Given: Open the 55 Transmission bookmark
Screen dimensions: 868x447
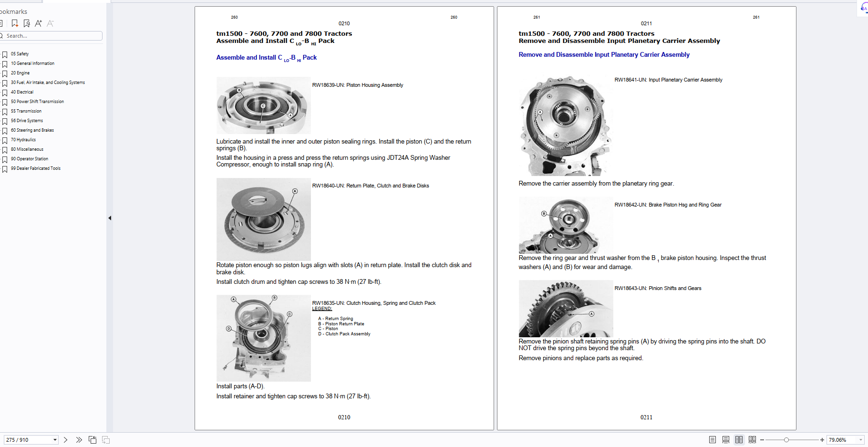Looking at the screenshot, I should (26, 111).
